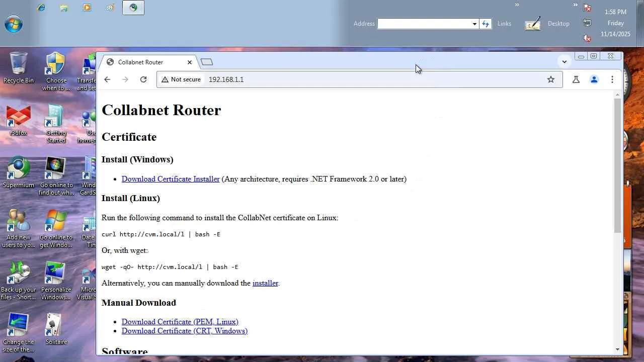Click the browser vertical scrollbar thumb
This screenshot has width=644, height=362.
click(x=618, y=165)
